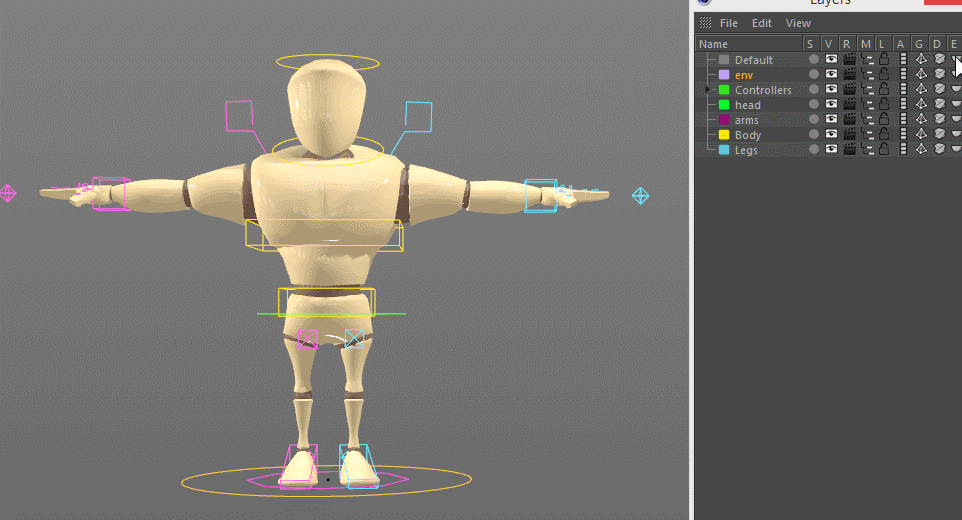Open the Edit menu in Layers panel
Viewport: 962px width, 520px height.
(761, 23)
